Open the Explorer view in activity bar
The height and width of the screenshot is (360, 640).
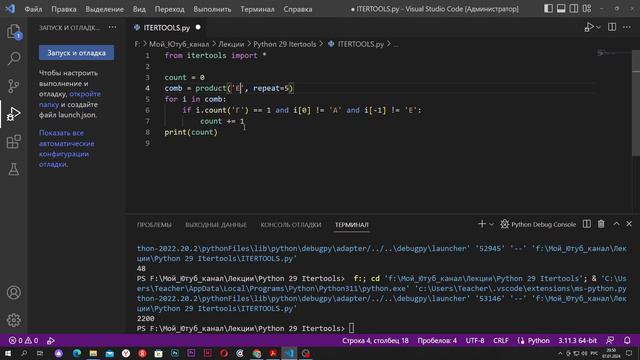click(13, 32)
